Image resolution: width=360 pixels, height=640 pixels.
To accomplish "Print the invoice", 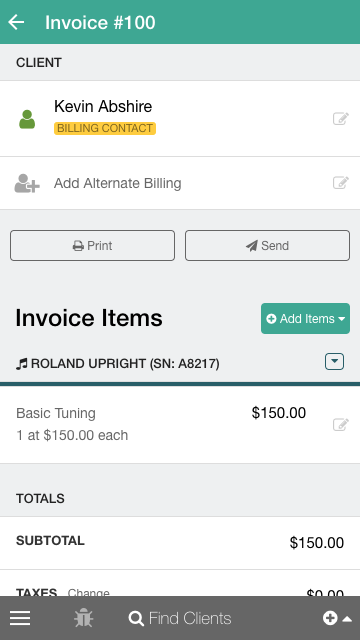I will pos(92,245).
